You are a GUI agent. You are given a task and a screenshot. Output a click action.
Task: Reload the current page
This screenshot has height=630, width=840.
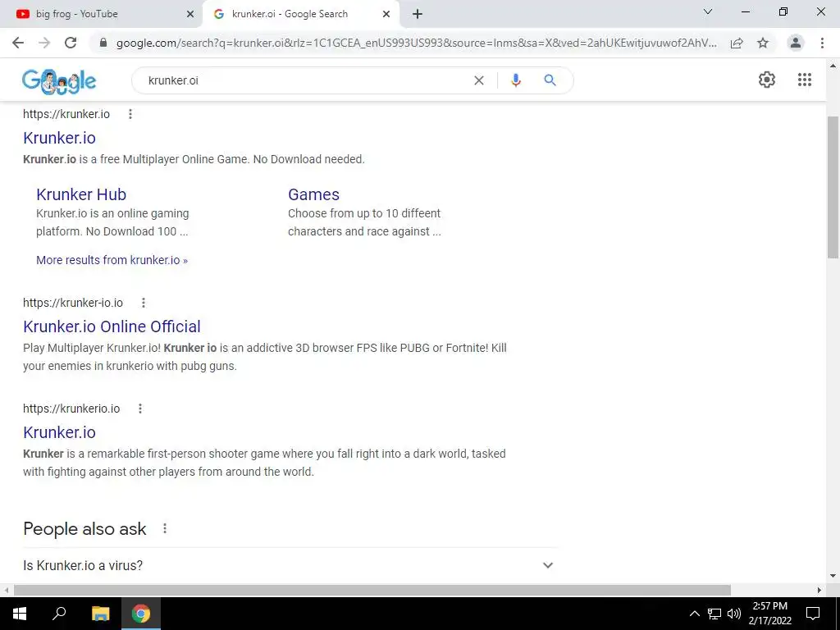click(71, 43)
